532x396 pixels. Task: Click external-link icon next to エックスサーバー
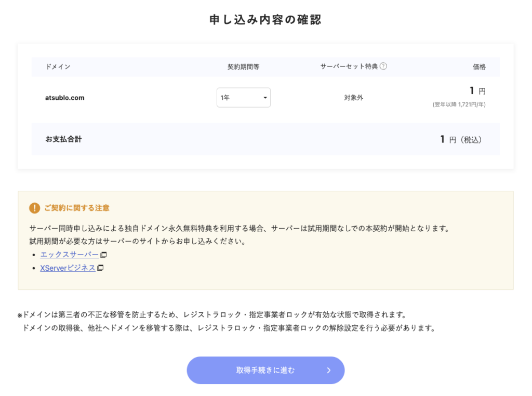click(103, 255)
